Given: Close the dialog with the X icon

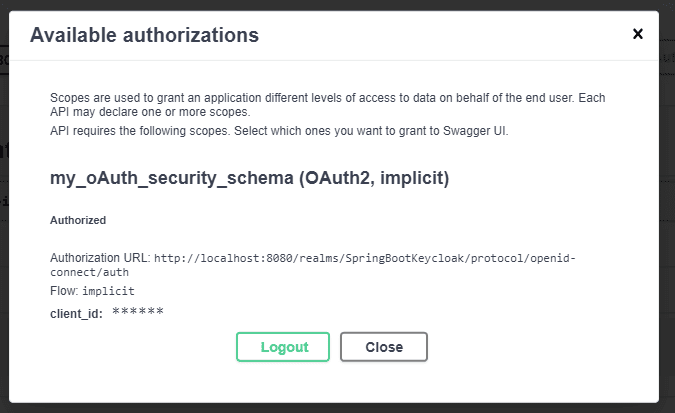Looking at the screenshot, I should [x=638, y=34].
